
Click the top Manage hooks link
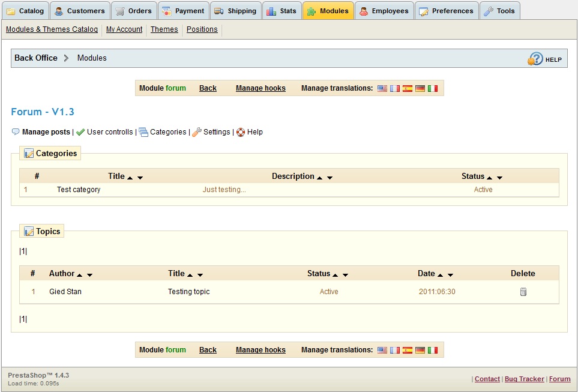260,88
